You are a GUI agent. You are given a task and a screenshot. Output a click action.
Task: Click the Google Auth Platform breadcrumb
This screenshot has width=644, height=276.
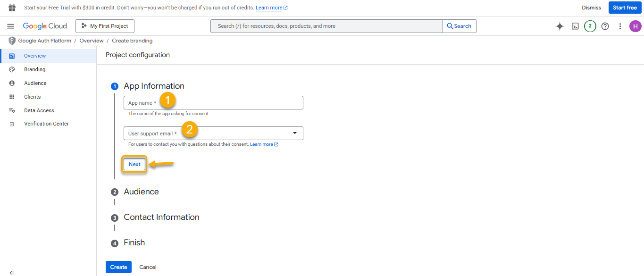coord(44,41)
